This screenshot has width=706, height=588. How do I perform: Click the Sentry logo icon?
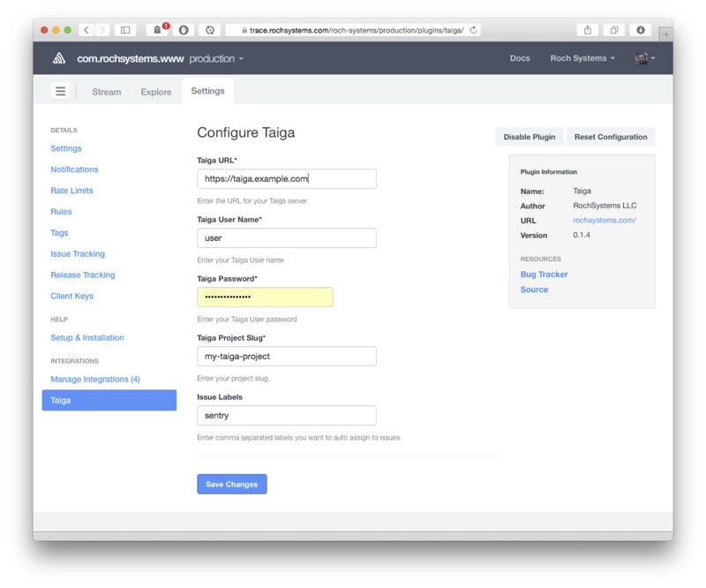tap(59, 58)
